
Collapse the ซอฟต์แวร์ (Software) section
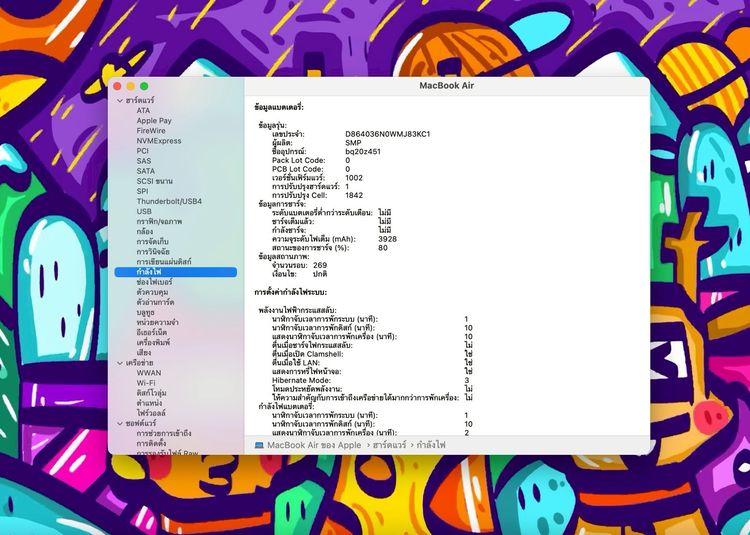coord(119,423)
